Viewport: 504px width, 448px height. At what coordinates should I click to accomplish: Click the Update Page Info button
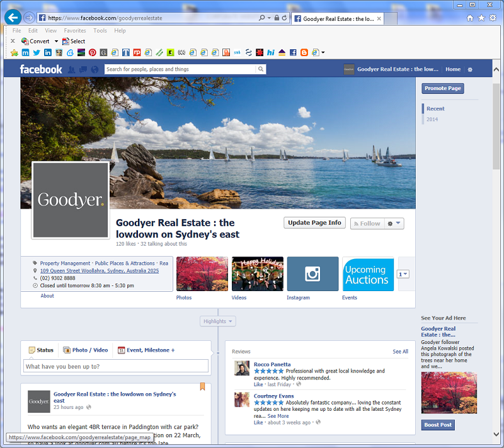314,222
